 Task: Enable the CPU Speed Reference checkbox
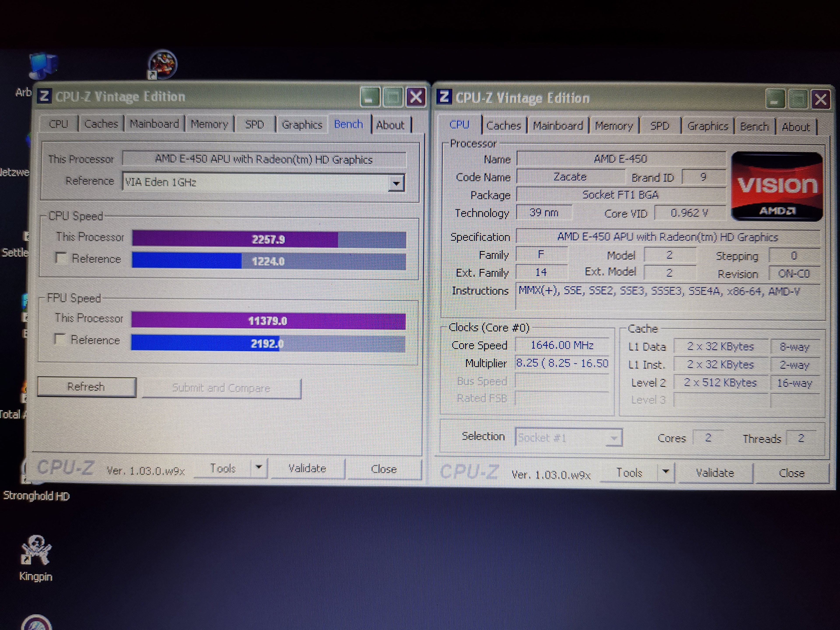(61, 258)
